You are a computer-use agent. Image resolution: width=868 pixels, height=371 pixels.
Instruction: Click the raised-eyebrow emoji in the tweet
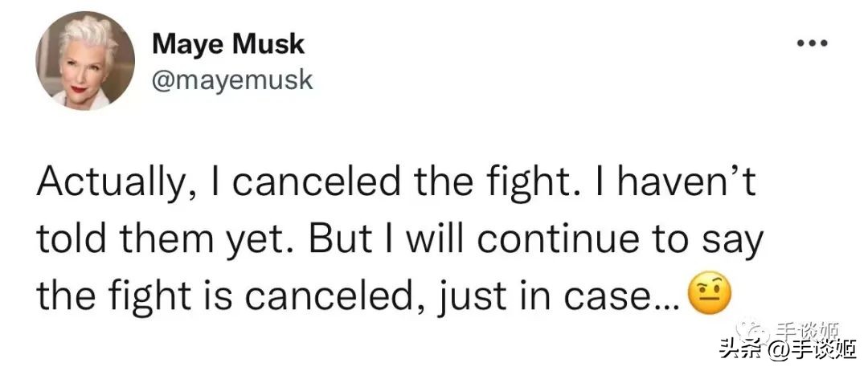coord(710,298)
